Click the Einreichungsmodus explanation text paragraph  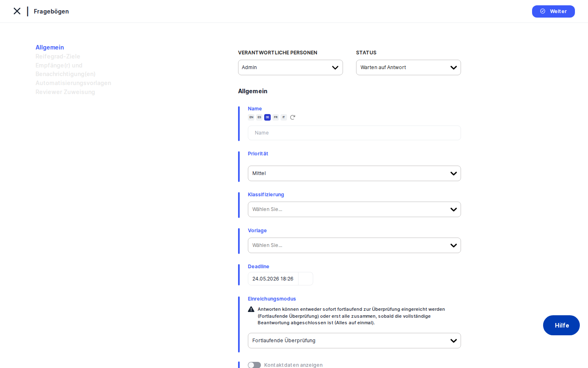(x=351, y=316)
